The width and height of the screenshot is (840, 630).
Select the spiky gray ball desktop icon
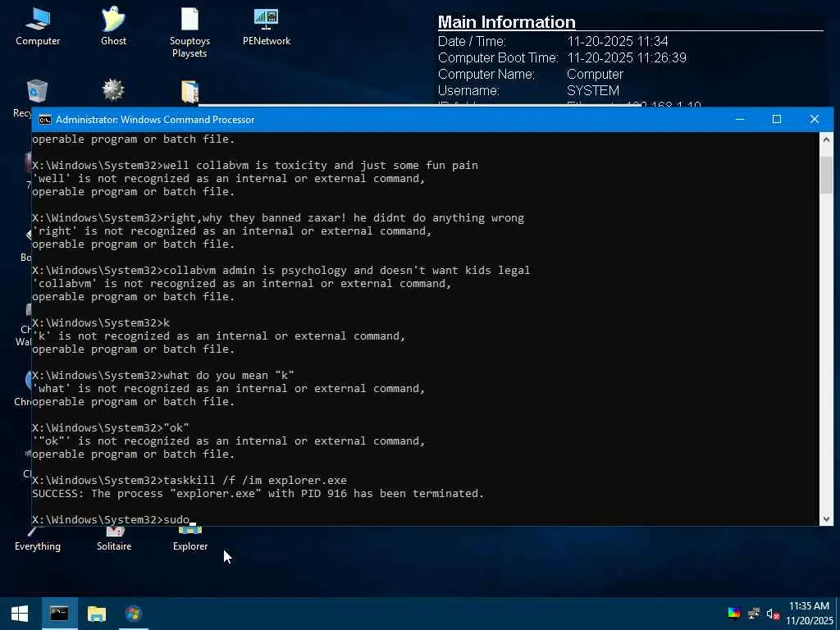113,90
